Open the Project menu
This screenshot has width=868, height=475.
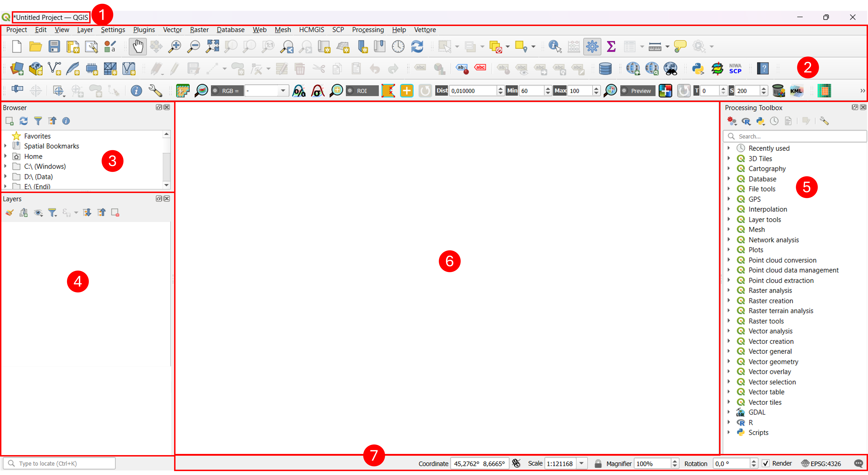(17, 30)
